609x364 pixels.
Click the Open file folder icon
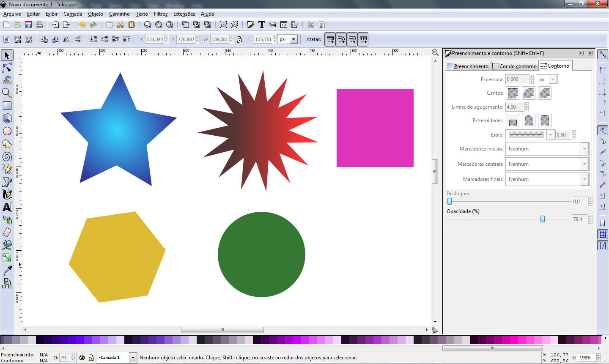click(17, 25)
